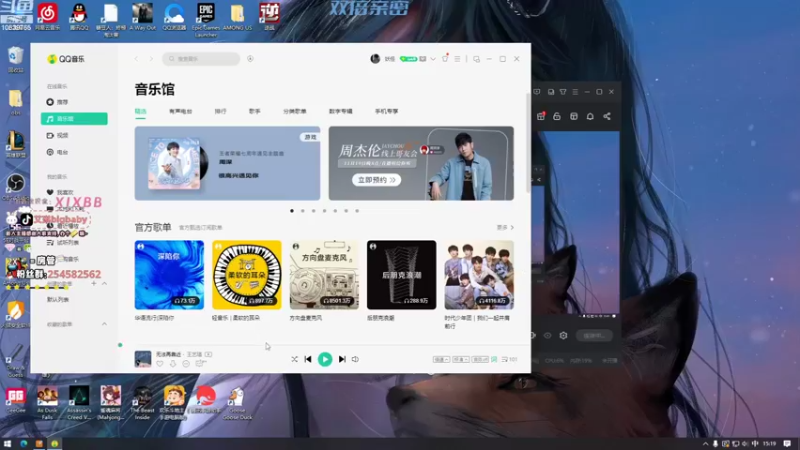Add a new created playlist

point(94,283)
